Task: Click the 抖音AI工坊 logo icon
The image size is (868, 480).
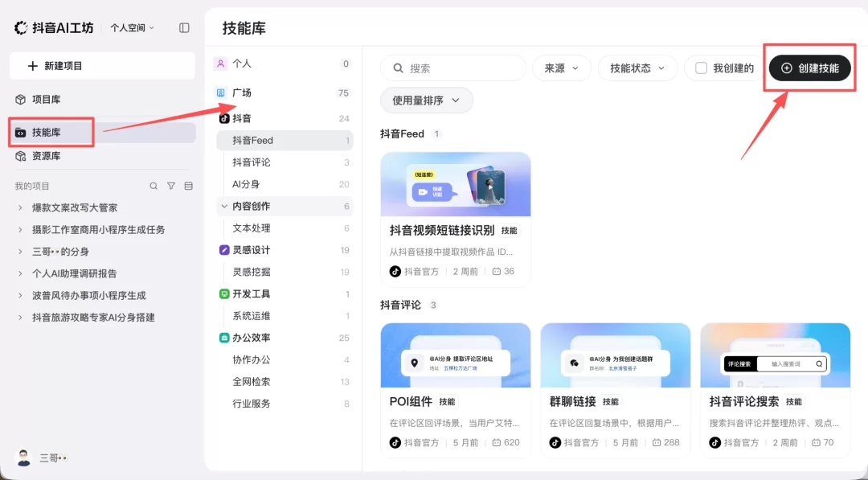Action: pyautogui.click(x=21, y=27)
